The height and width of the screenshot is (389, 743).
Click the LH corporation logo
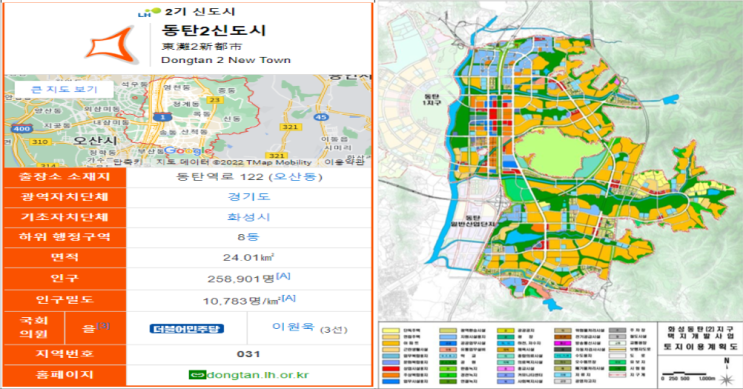(149, 12)
